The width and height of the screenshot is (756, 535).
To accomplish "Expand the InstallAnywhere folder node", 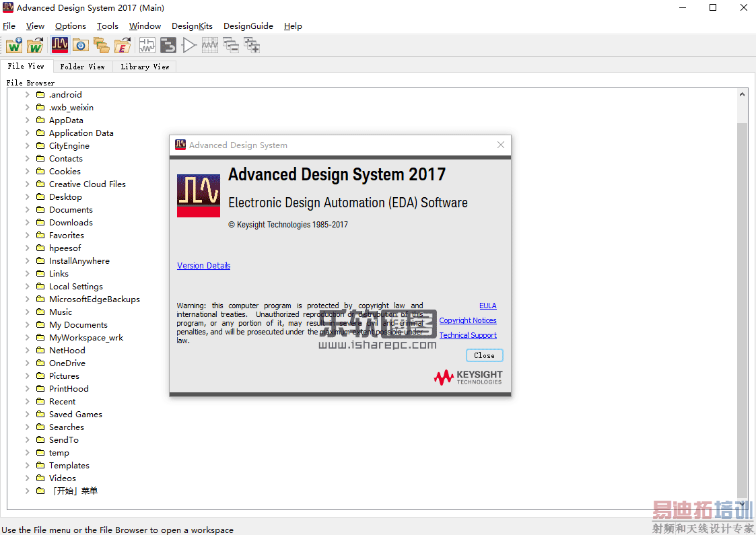I will (27, 260).
